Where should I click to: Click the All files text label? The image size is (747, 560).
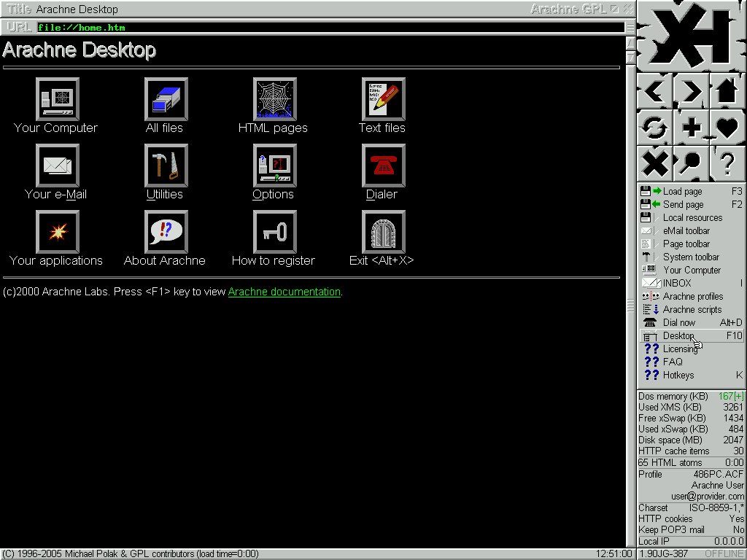(164, 128)
